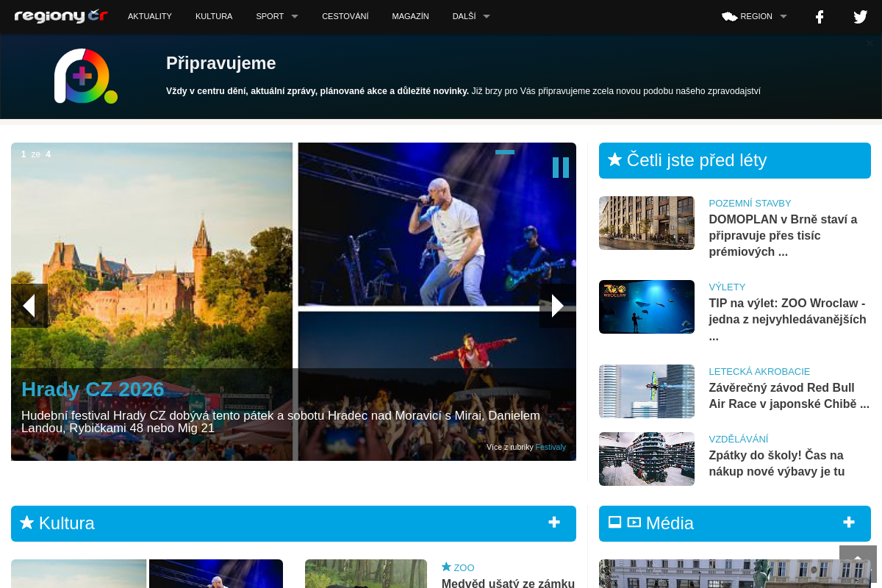Click the Připravujeme banner heading

(x=221, y=63)
